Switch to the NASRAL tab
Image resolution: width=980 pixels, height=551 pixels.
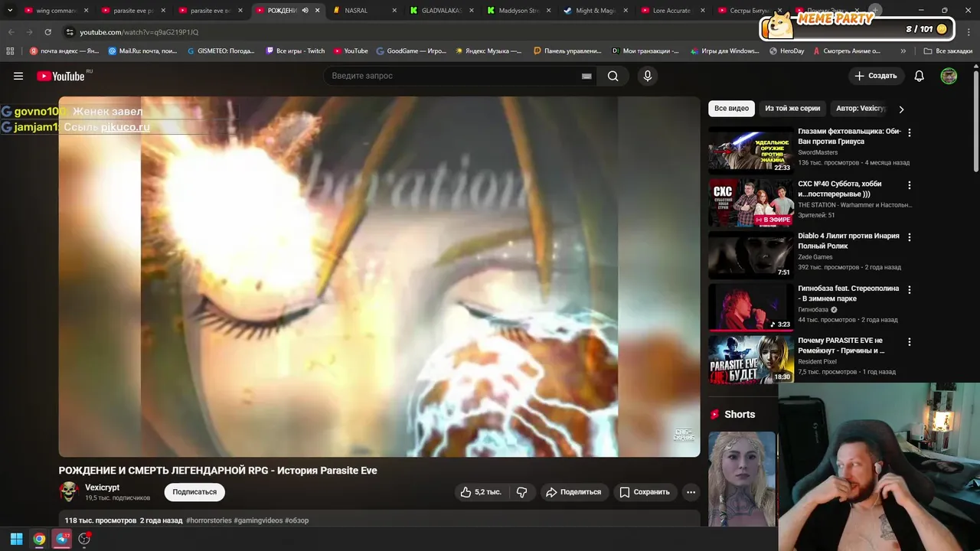pos(364,11)
